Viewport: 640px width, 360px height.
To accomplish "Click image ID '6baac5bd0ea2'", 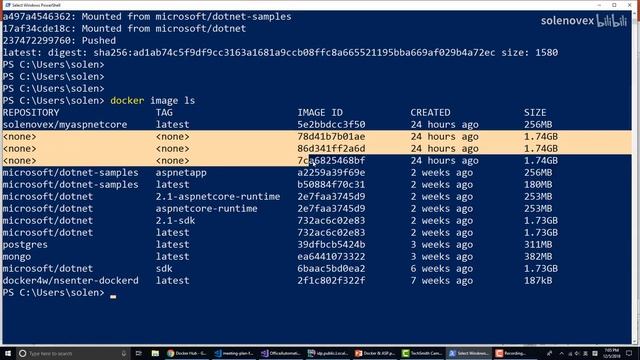I will [331, 269].
